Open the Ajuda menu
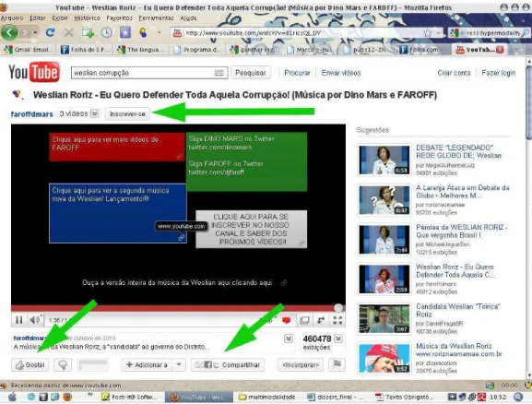532x404 pixels. [x=188, y=18]
